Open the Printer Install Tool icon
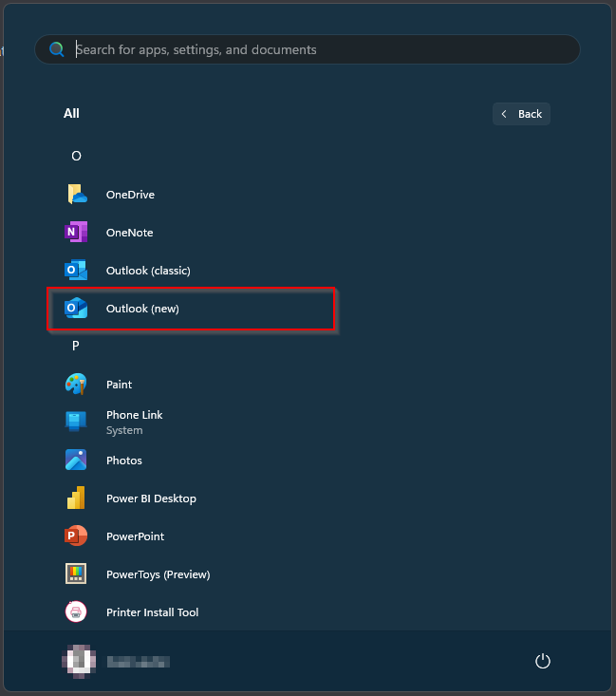 click(x=76, y=612)
